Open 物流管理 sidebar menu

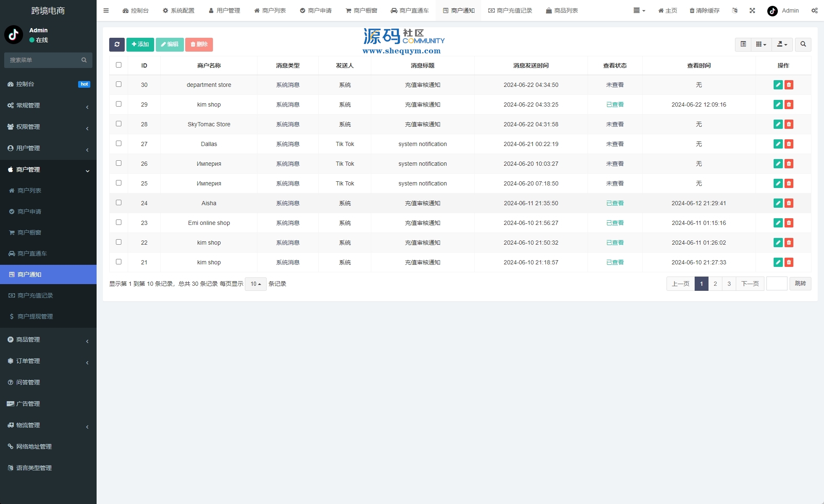48,425
